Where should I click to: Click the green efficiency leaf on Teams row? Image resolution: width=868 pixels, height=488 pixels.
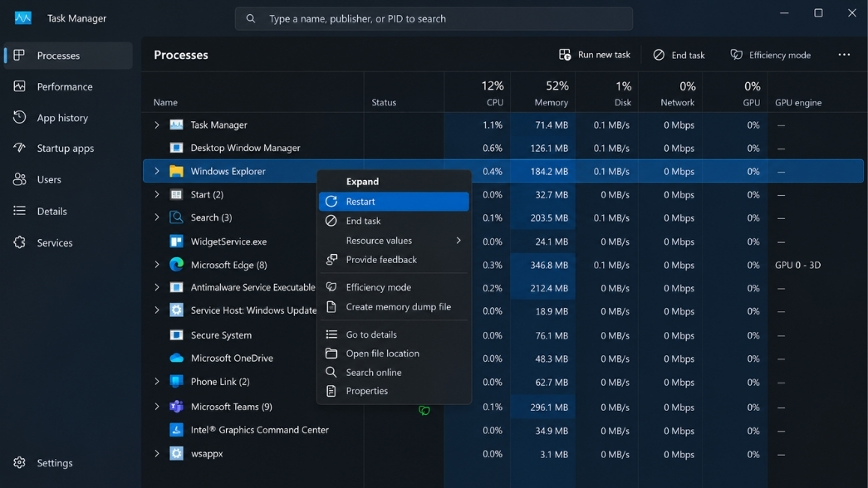click(424, 411)
